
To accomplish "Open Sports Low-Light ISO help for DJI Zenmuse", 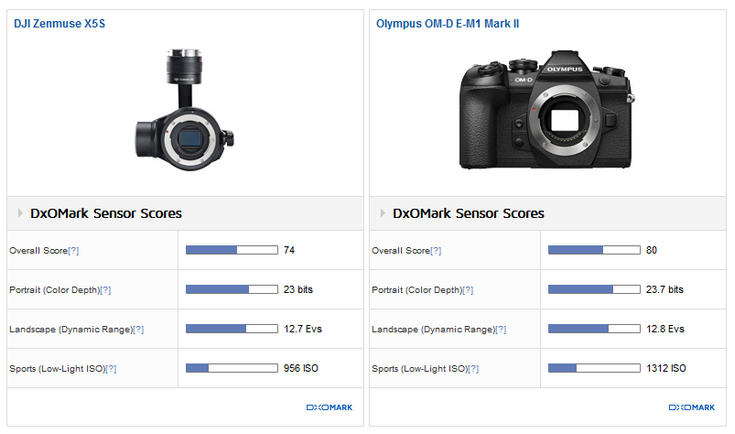I will pyautogui.click(x=111, y=369).
